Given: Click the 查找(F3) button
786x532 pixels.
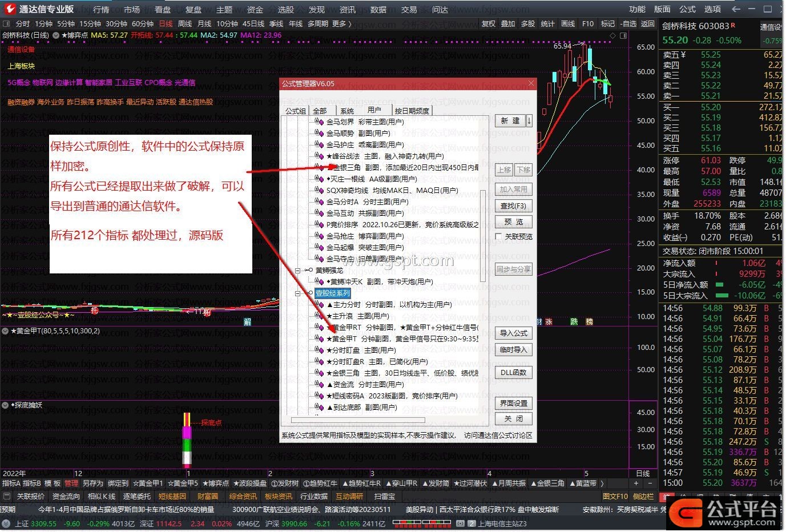Looking at the screenshot, I should [513, 205].
